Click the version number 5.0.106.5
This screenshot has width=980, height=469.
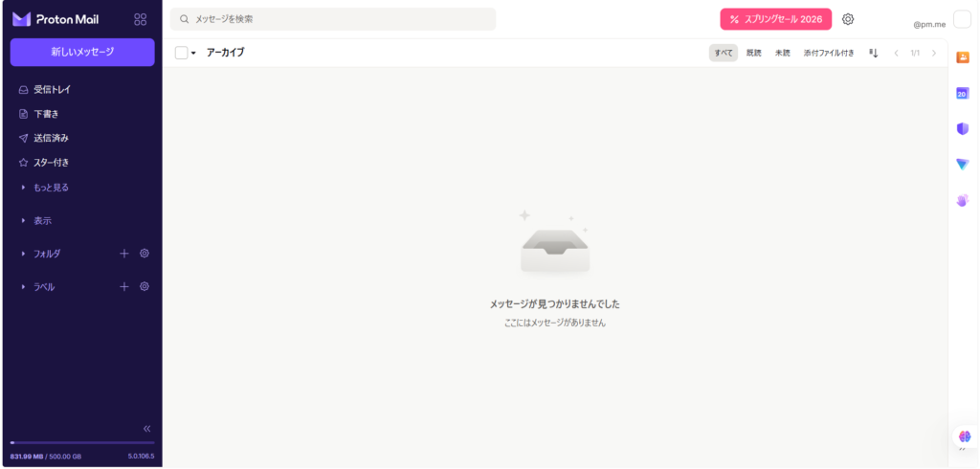[142, 457]
